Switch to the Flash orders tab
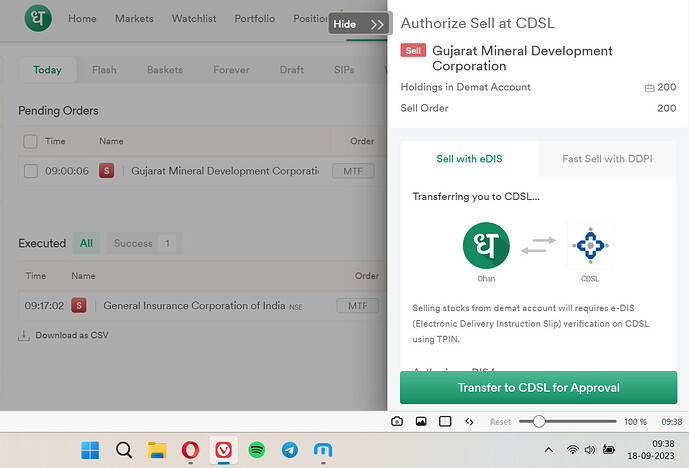689x468 pixels. click(104, 70)
